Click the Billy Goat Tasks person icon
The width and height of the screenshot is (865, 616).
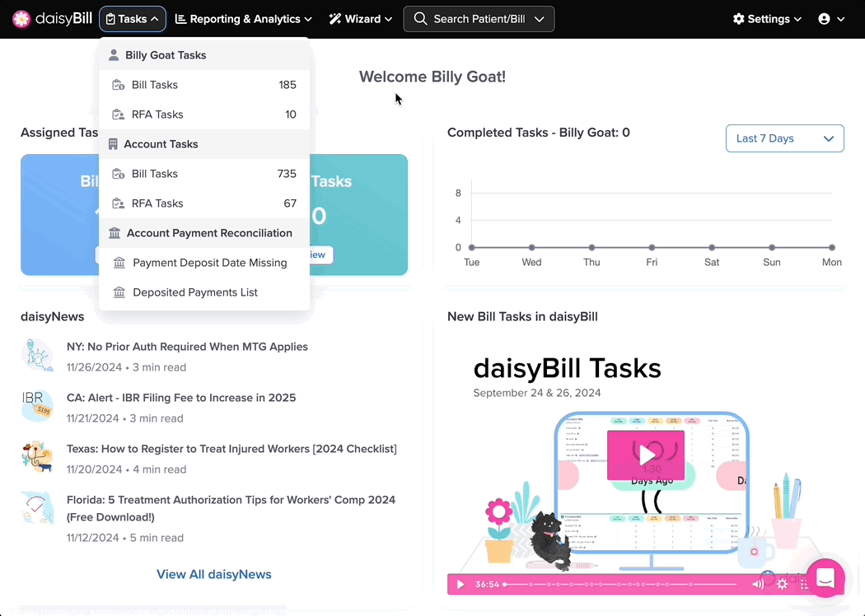click(x=114, y=55)
